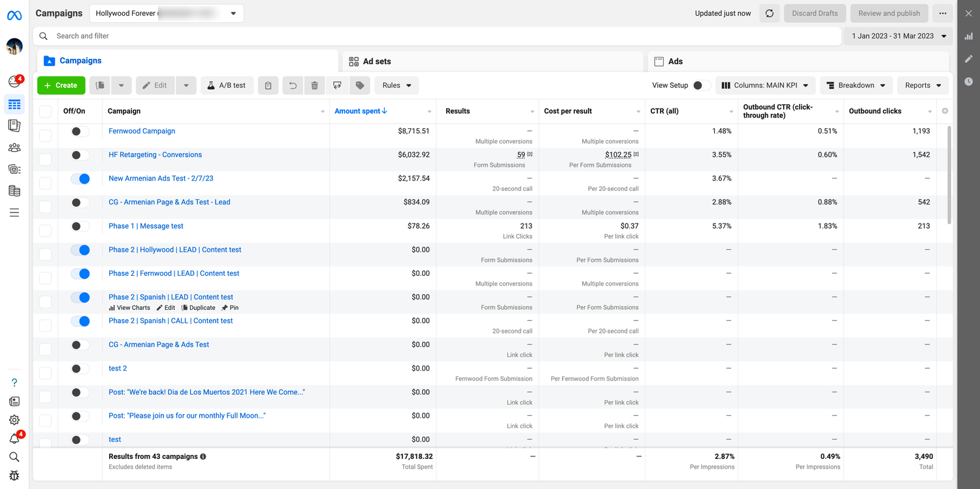
Task: Click the table vertical scrollbar
Action: coord(951,175)
